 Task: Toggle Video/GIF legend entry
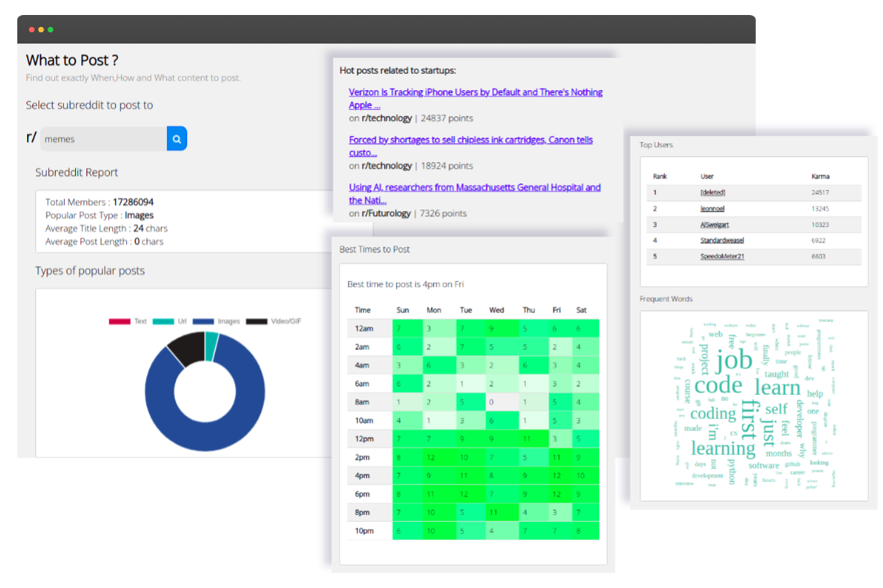[x=274, y=321]
